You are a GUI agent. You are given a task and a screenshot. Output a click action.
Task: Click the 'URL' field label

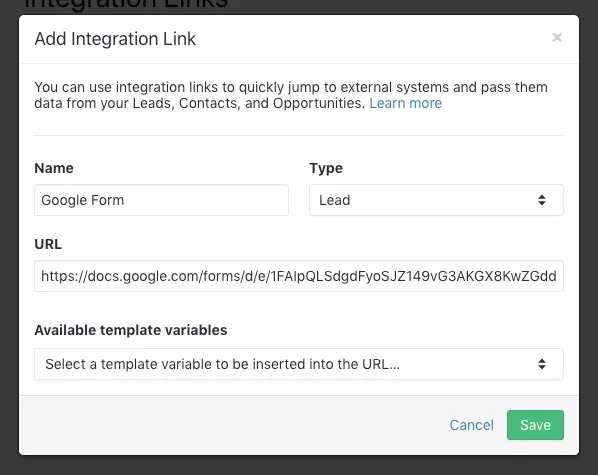(48, 244)
